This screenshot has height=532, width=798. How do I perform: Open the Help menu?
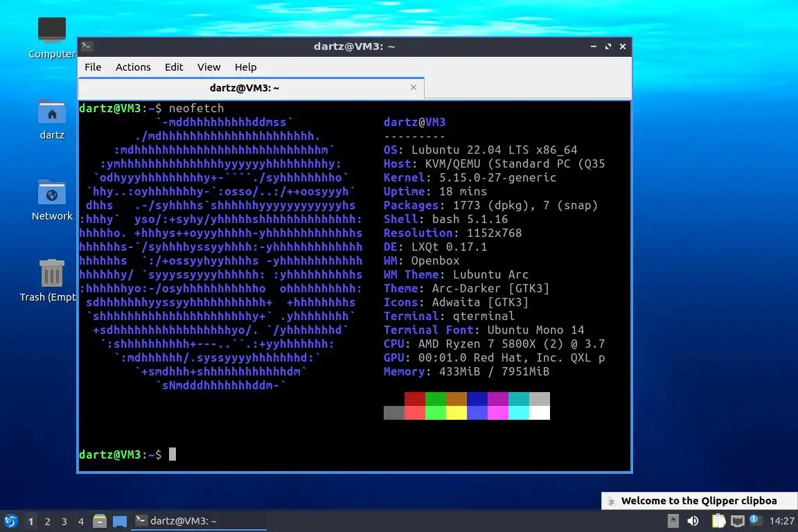[245, 67]
